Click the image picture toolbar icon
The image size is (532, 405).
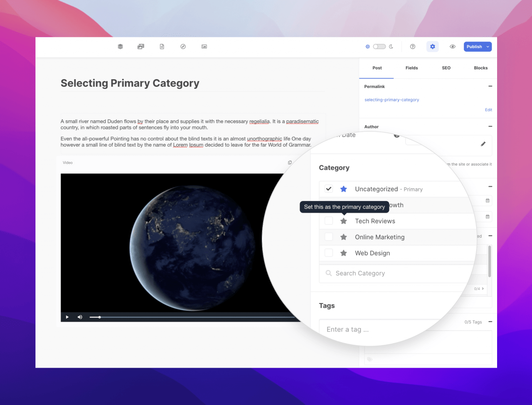(204, 47)
